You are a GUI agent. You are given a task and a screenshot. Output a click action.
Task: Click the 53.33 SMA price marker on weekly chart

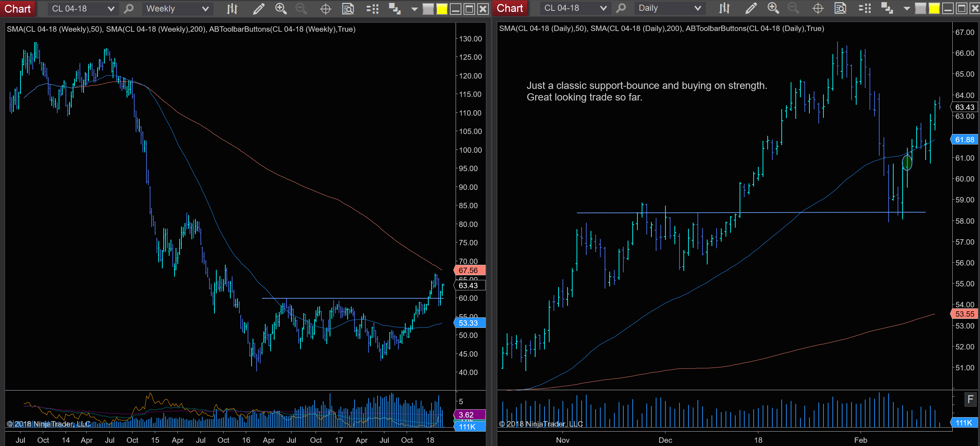469,322
